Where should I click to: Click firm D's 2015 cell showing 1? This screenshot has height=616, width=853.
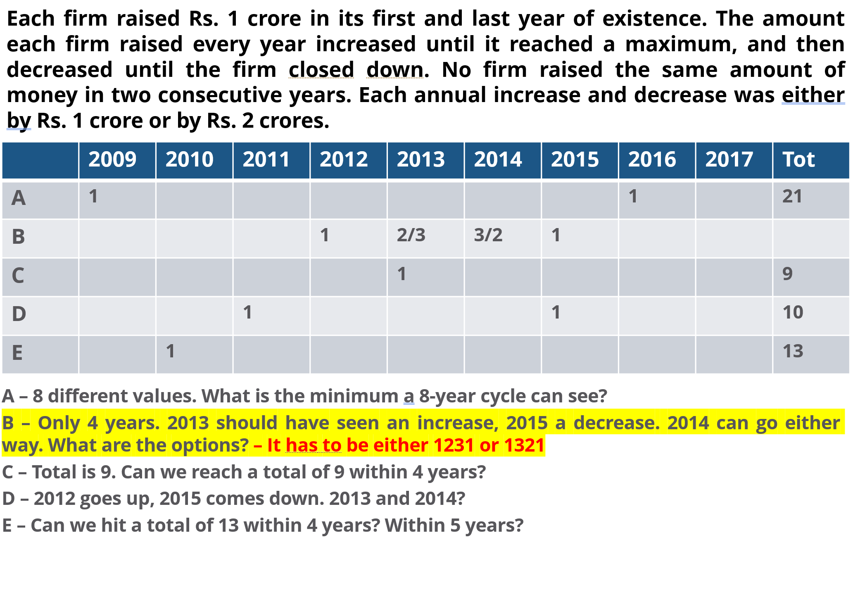coord(580,316)
